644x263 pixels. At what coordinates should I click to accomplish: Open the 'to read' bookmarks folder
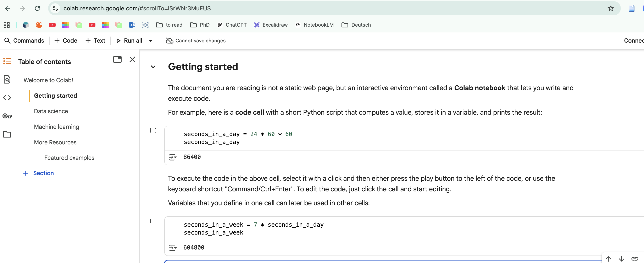pyautogui.click(x=169, y=25)
